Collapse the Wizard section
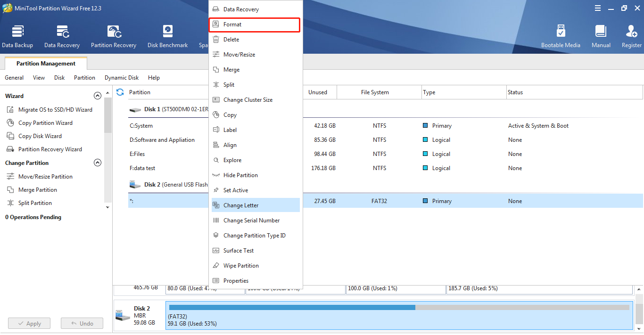644x335 pixels. pos(98,96)
